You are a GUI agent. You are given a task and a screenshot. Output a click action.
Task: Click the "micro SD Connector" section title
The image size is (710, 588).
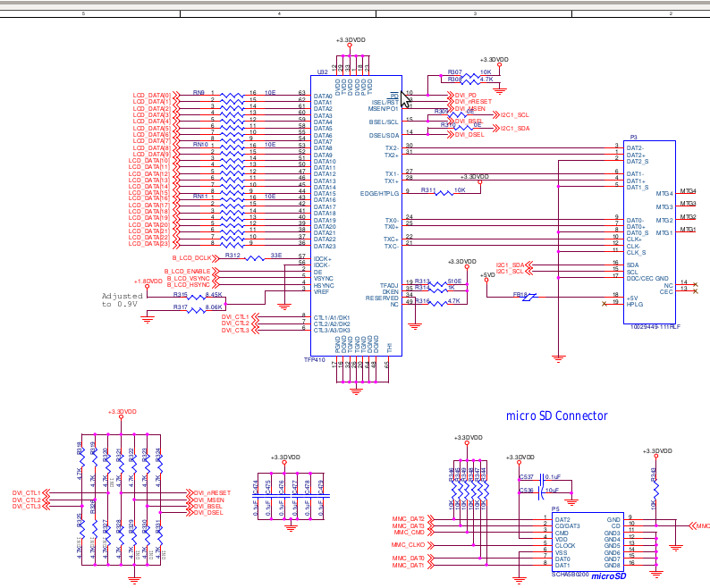pyautogui.click(x=556, y=416)
